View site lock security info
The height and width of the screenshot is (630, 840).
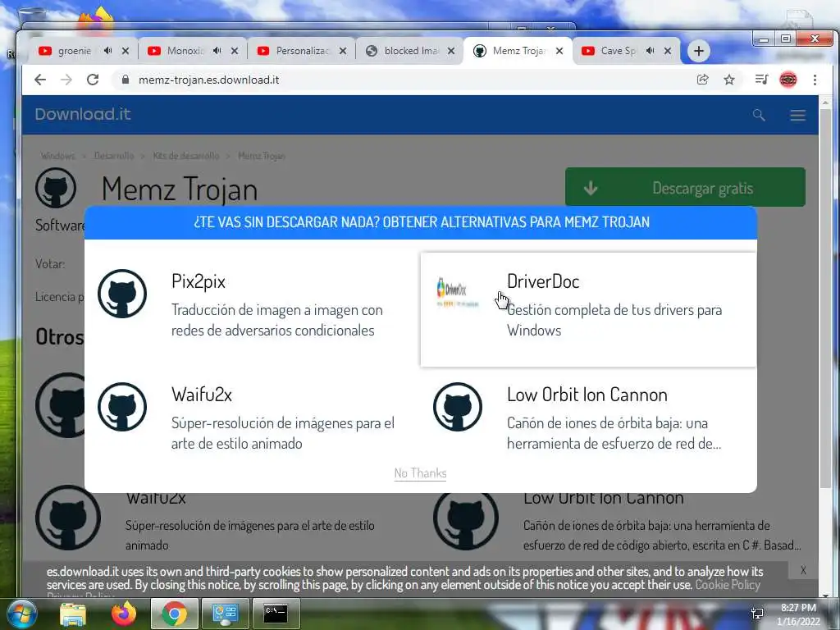coord(126,80)
